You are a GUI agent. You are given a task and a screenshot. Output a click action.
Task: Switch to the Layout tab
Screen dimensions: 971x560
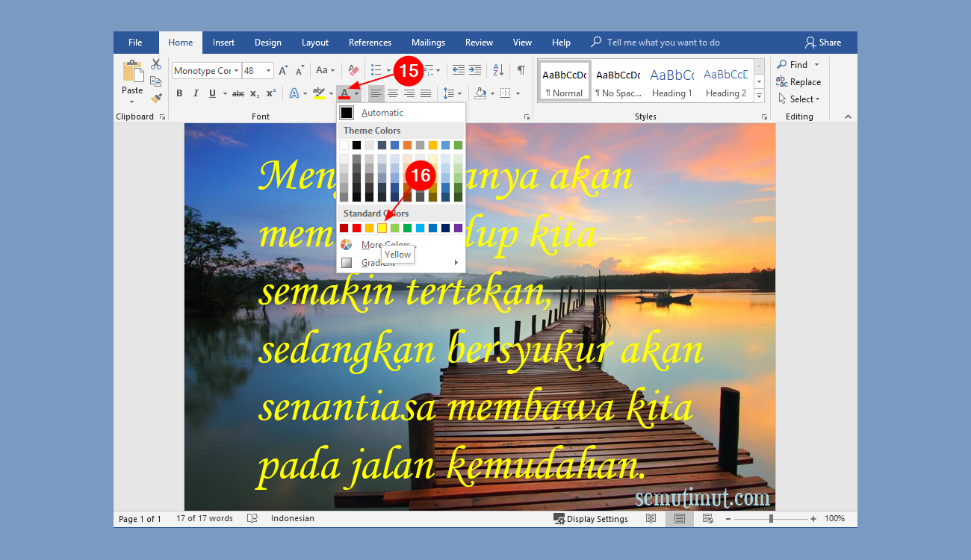pos(315,43)
